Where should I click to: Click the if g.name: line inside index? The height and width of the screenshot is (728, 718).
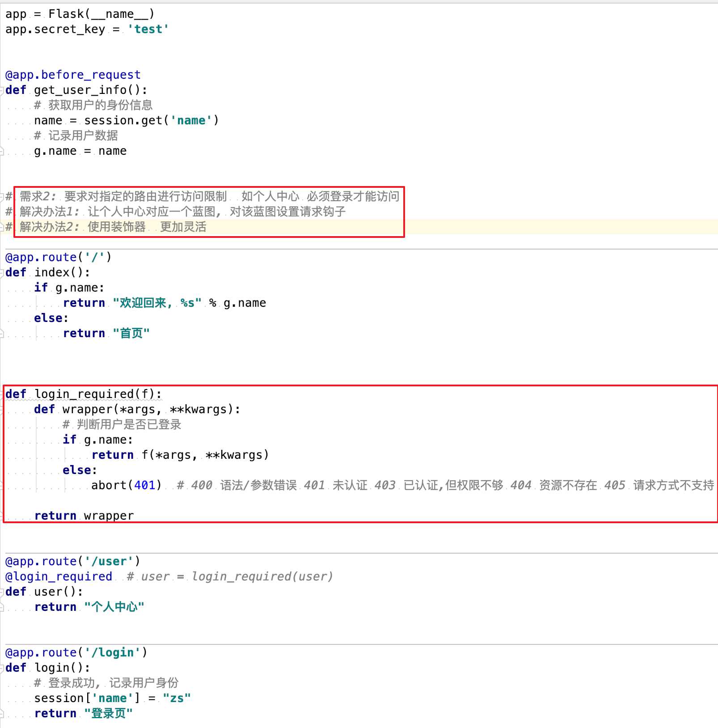pos(69,288)
